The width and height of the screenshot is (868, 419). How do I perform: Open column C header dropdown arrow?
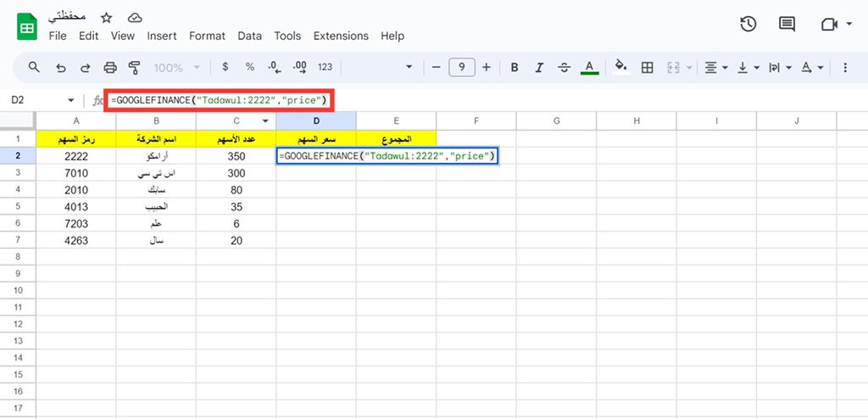(x=265, y=120)
